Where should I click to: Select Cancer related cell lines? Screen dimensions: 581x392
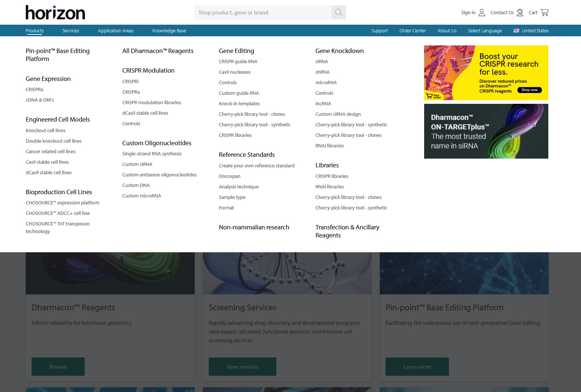pyautogui.click(x=51, y=152)
